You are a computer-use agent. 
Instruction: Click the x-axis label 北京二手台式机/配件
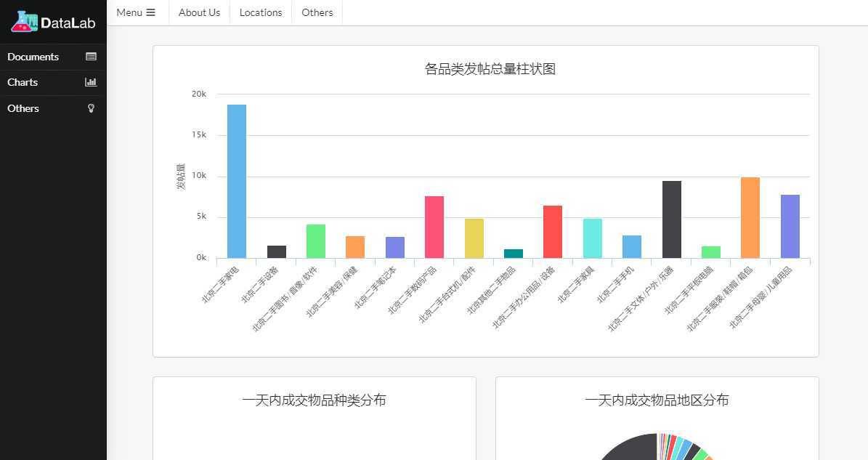tap(447, 294)
